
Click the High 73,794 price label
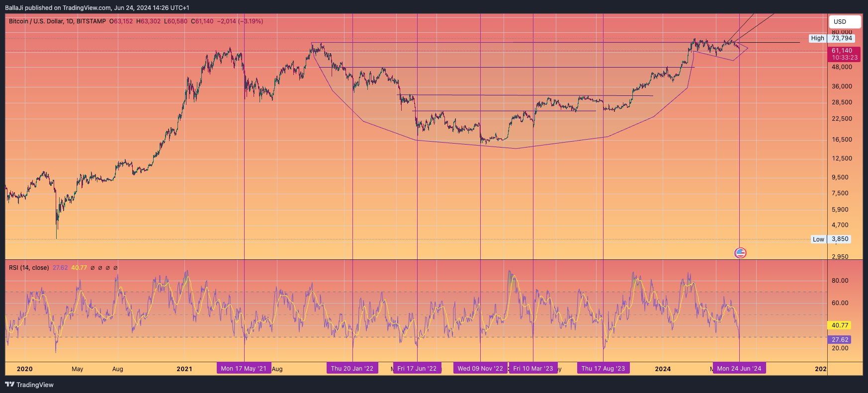(x=832, y=38)
